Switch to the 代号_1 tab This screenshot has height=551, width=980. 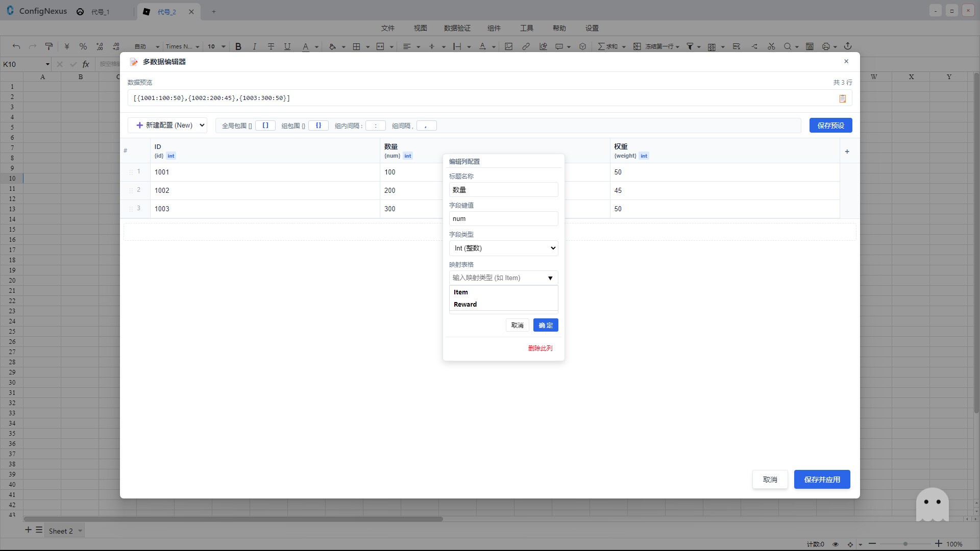[x=100, y=12]
